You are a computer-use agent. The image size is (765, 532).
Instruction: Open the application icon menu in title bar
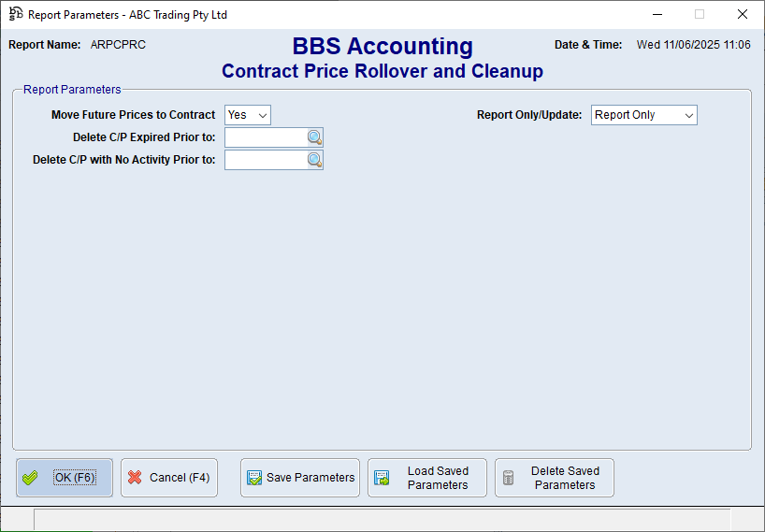click(x=16, y=14)
